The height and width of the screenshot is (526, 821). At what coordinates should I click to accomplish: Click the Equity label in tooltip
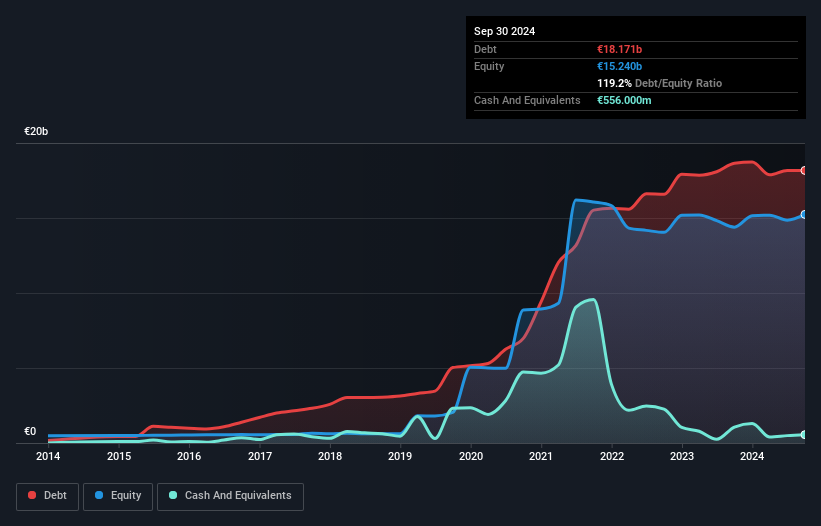[489, 66]
